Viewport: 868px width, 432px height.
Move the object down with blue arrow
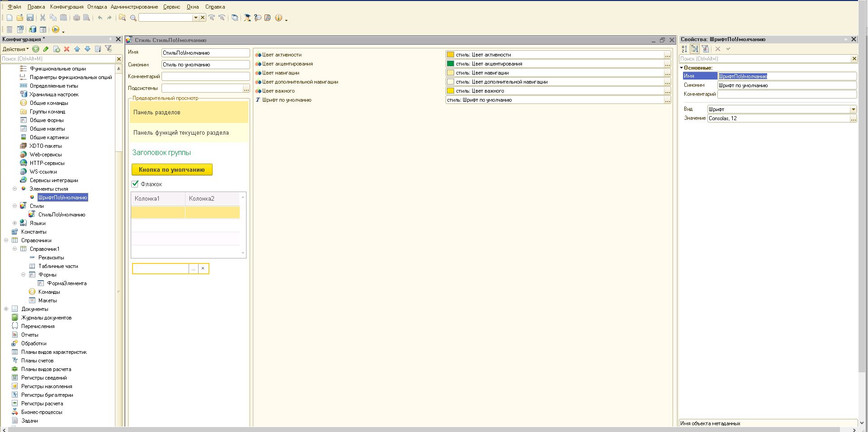tap(87, 49)
